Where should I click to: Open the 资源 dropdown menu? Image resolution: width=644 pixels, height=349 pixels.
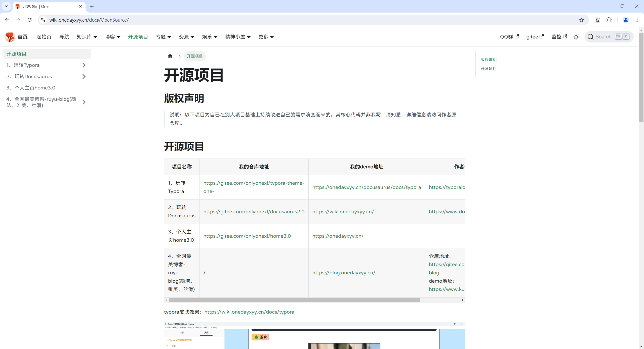point(186,37)
